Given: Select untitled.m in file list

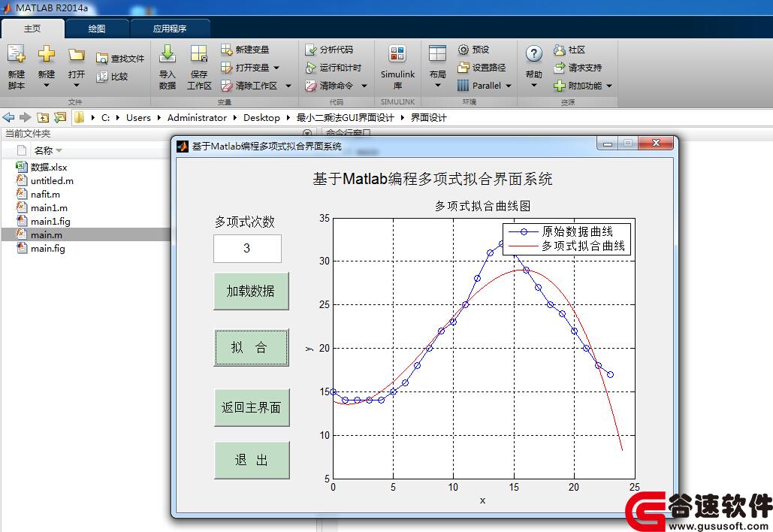Looking at the screenshot, I should [x=52, y=180].
